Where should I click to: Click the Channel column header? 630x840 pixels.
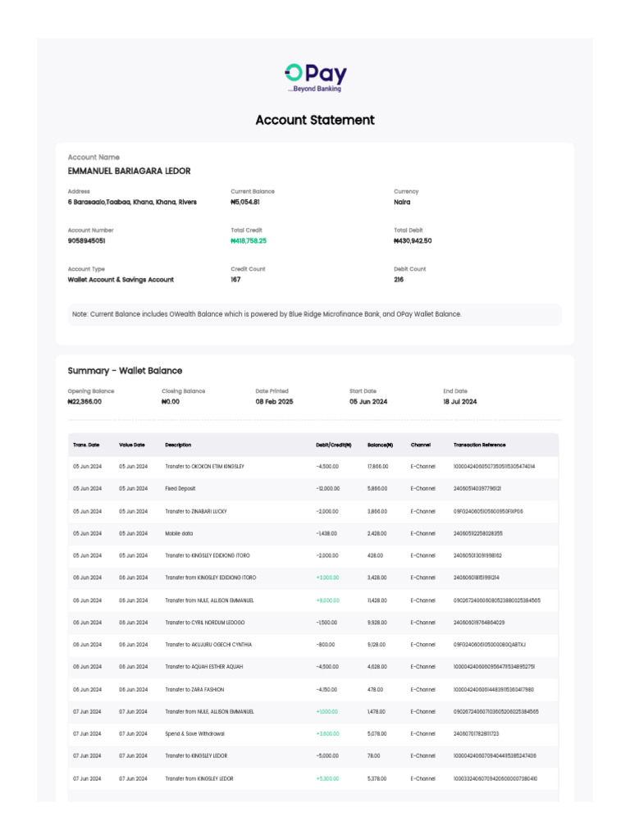[421, 445]
